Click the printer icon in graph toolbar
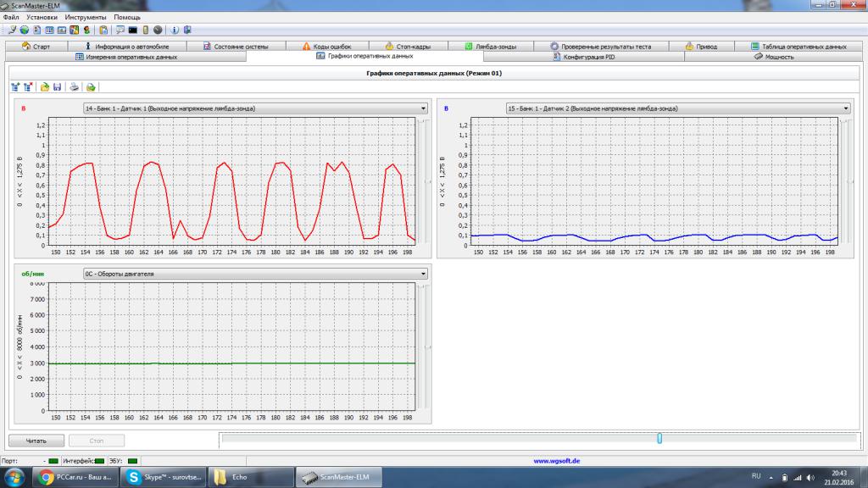The width and height of the screenshot is (868, 488). [x=74, y=86]
